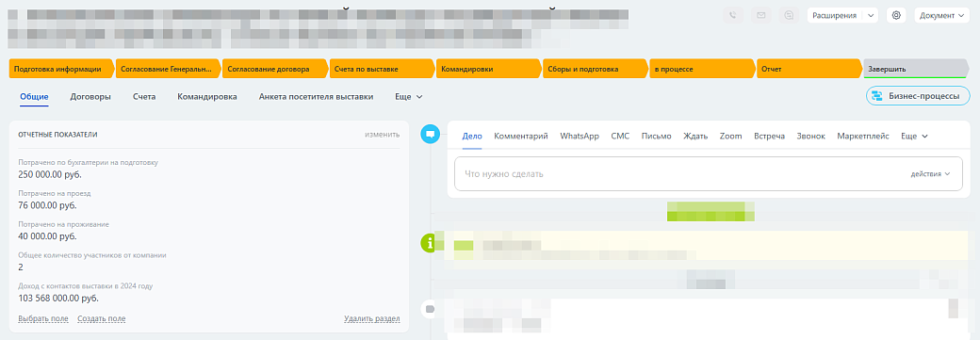Click the Что нужно сделать input field
Viewport: 980px width, 340px height.
pos(709,173)
